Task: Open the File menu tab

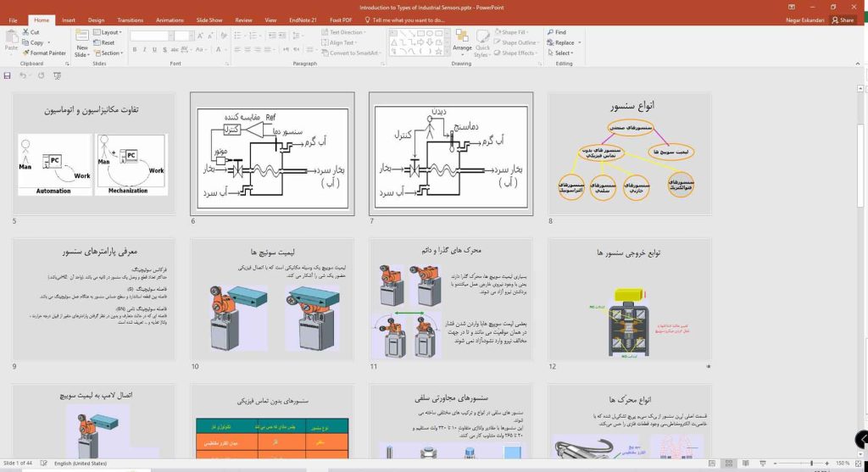Action: tap(13, 20)
